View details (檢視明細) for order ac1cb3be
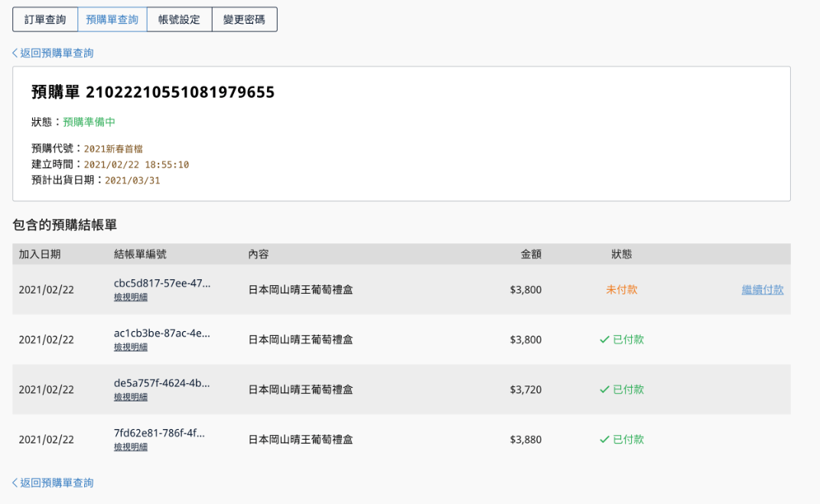Image resolution: width=820 pixels, height=504 pixels. click(131, 347)
